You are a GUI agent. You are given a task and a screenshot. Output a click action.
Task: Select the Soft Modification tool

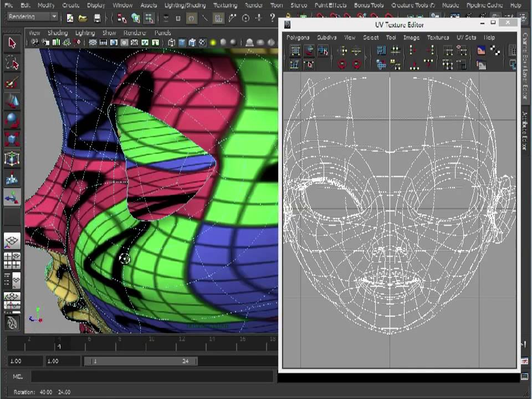click(12, 178)
